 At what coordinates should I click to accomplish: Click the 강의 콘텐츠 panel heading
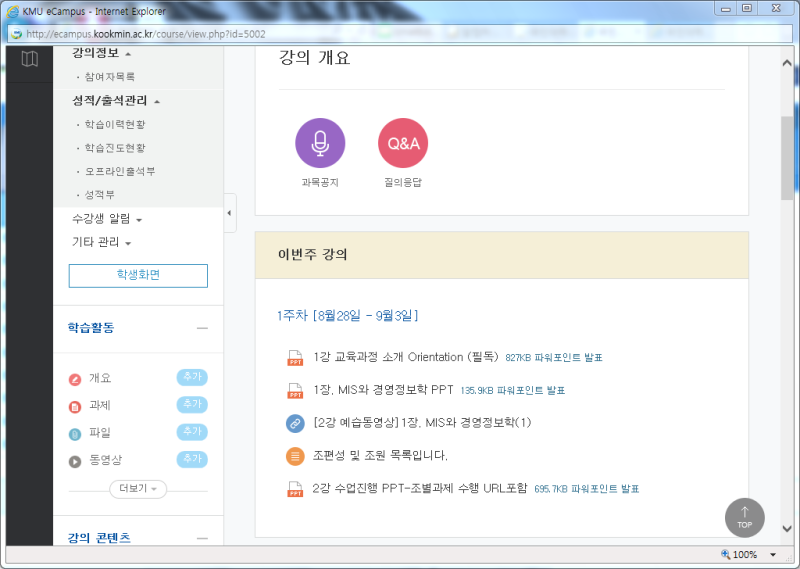click(x=99, y=538)
